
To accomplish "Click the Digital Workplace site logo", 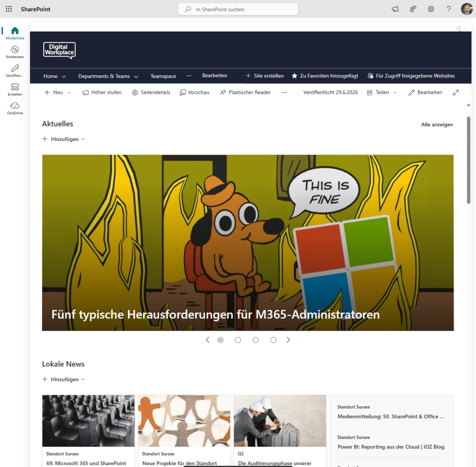I will pos(59,50).
